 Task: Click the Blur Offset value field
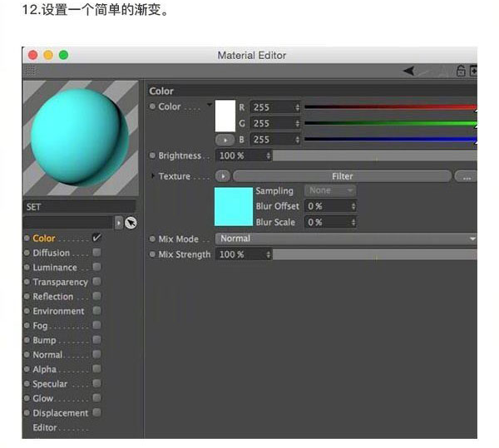tap(330, 206)
